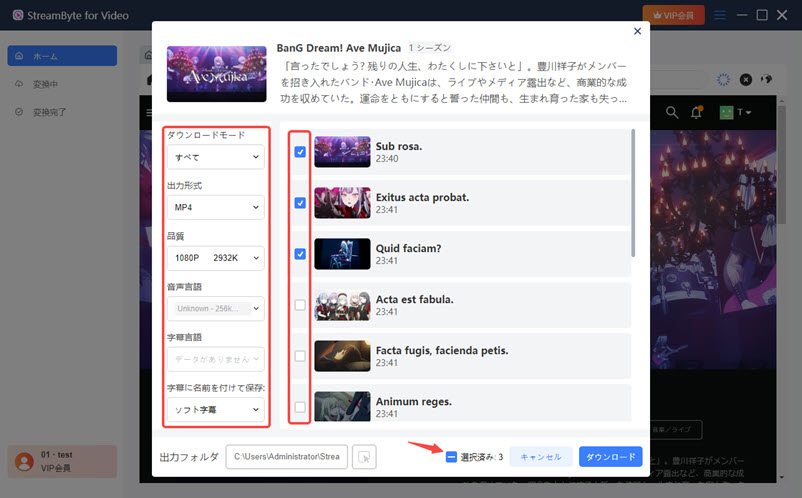
Task: Open the 品質 dropdown showing 1080P
Action: 216,258
